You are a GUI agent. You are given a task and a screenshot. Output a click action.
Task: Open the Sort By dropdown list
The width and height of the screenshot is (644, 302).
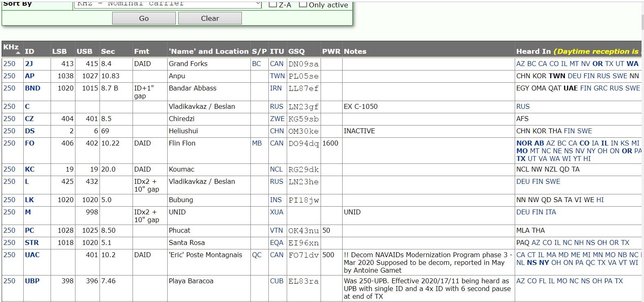point(168,4)
